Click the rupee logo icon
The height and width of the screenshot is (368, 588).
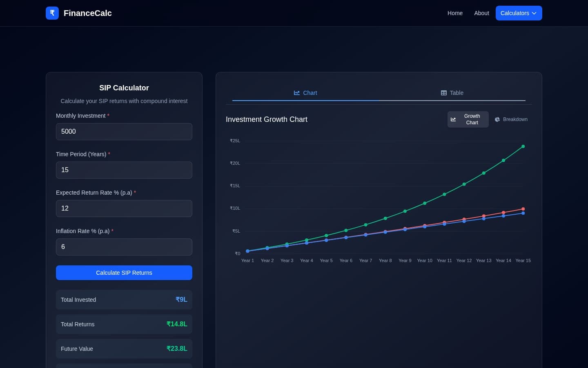(52, 13)
